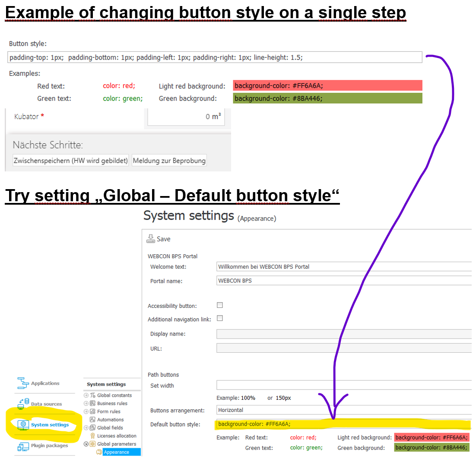Click the '100%' width example text

pos(248,398)
